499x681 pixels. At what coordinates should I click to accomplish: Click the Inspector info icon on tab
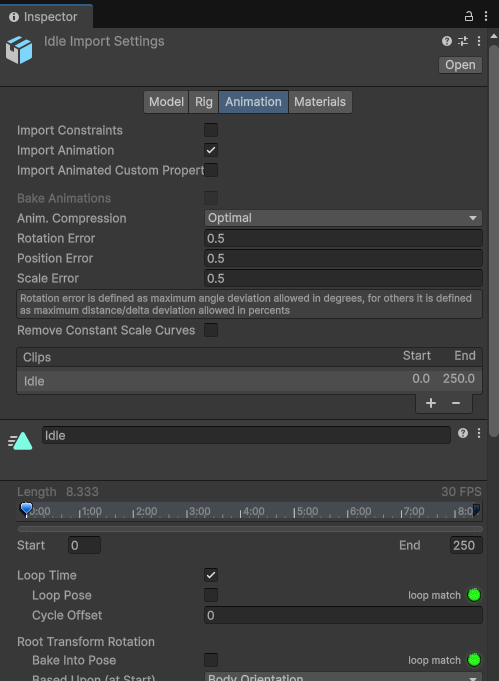(x=14, y=17)
